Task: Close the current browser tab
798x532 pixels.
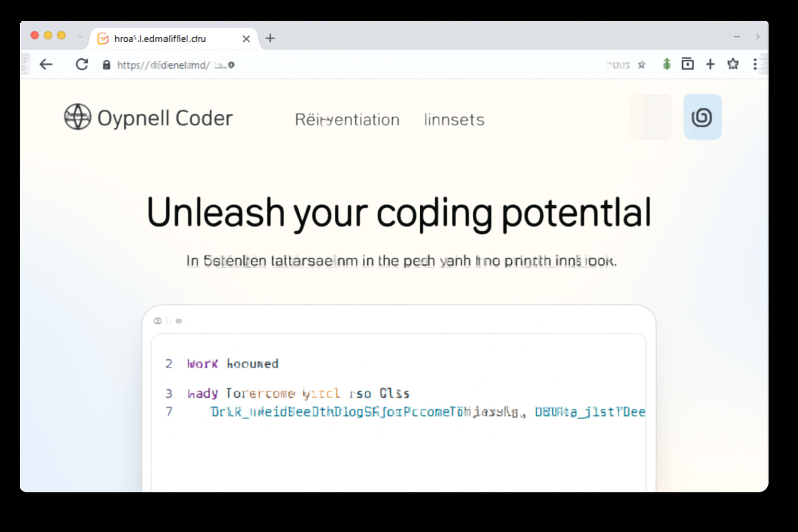Action: click(x=246, y=38)
